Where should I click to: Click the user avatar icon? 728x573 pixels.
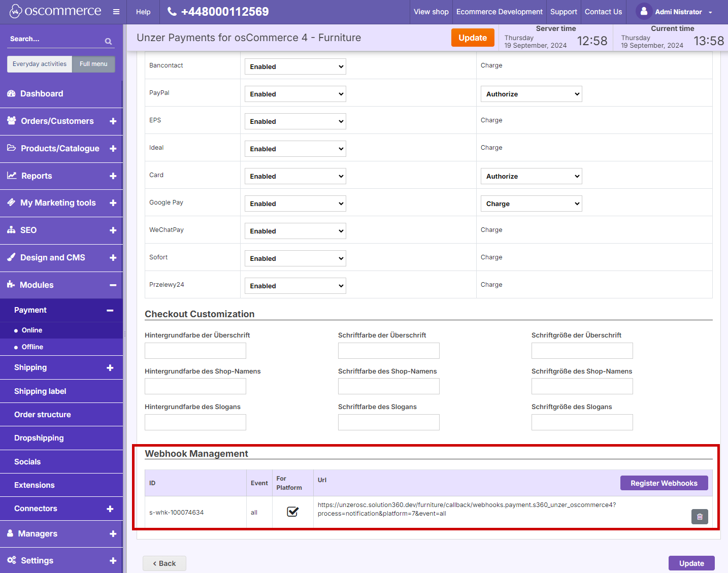point(644,11)
